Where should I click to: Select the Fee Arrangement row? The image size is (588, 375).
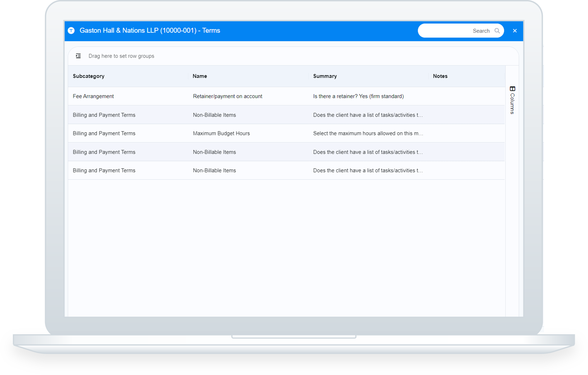93,96
